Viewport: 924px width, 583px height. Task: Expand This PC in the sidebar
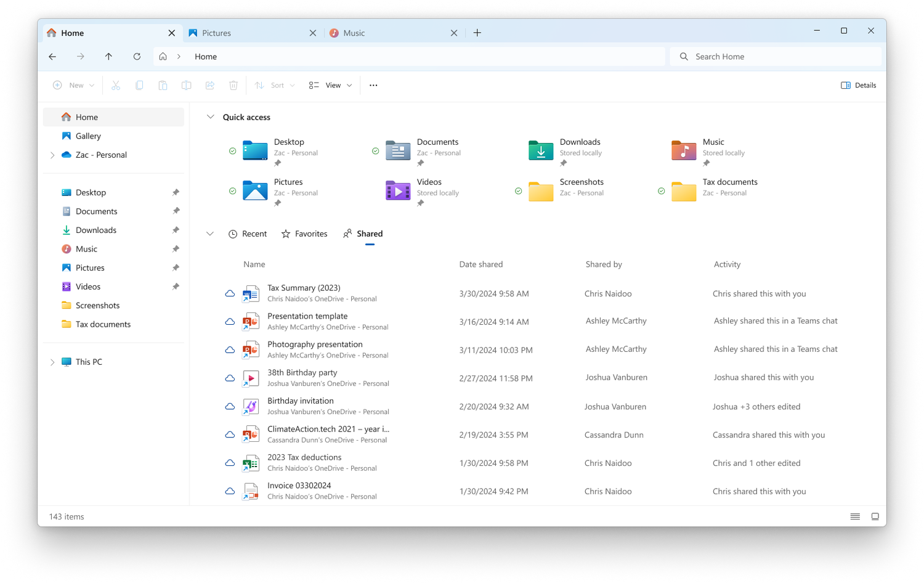tap(52, 362)
